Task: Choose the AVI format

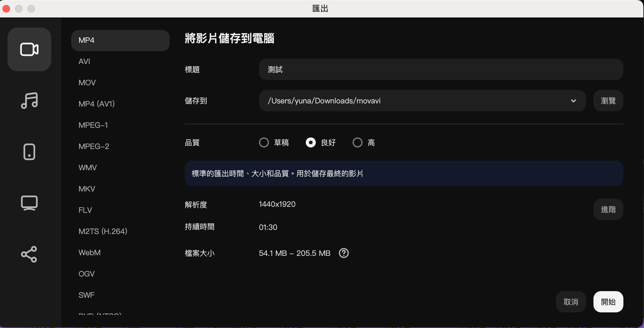Action: coord(120,62)
